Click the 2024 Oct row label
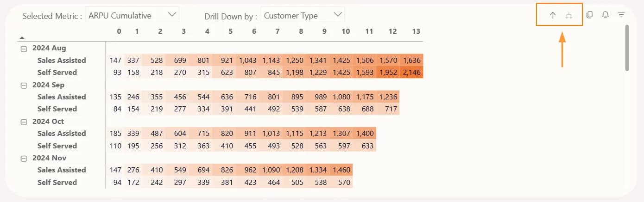This screenshot has width=644, height=202. click(48, 122)
